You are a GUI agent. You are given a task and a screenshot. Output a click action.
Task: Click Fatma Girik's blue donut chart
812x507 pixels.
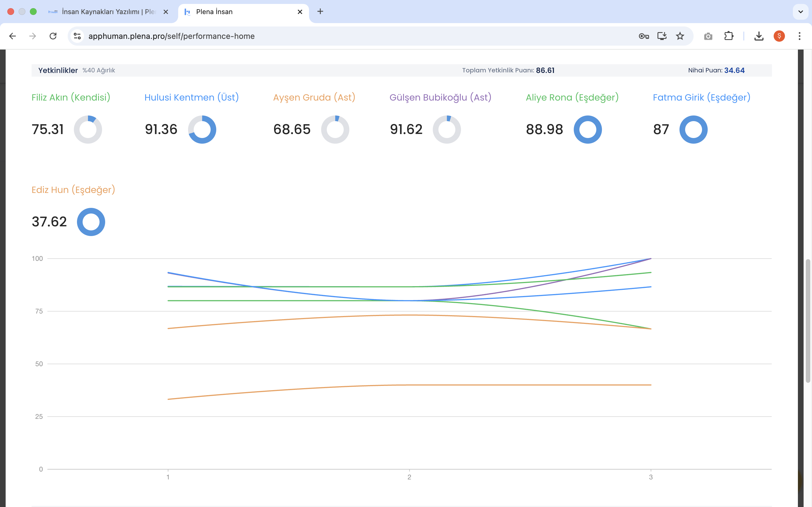[x=693, y=130]
